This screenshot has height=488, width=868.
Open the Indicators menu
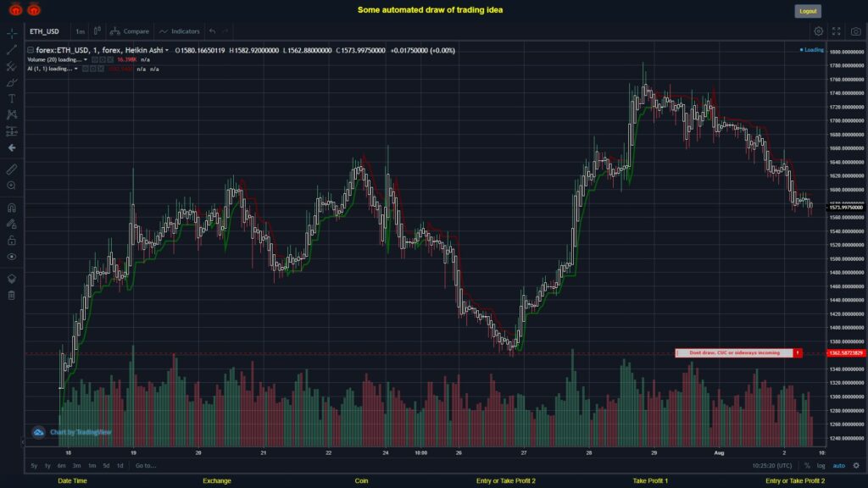point(180,31)
